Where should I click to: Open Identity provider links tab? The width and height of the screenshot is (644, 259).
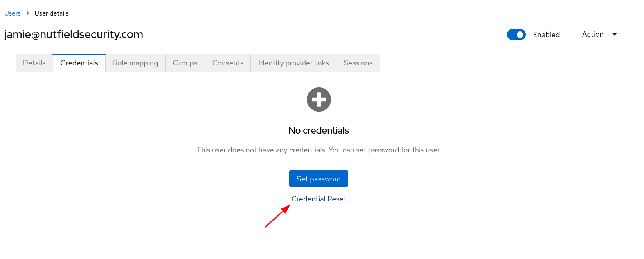293,63
